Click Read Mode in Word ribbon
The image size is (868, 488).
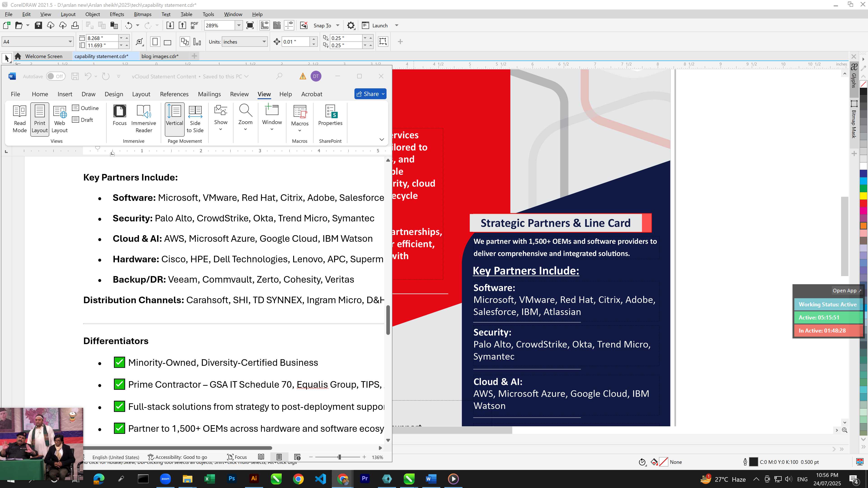[19, 119]
